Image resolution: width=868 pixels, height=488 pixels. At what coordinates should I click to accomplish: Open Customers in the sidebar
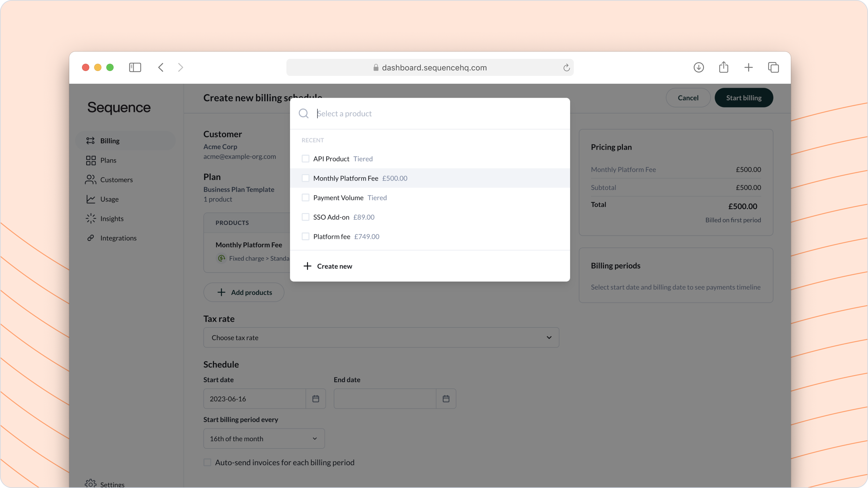116,179
